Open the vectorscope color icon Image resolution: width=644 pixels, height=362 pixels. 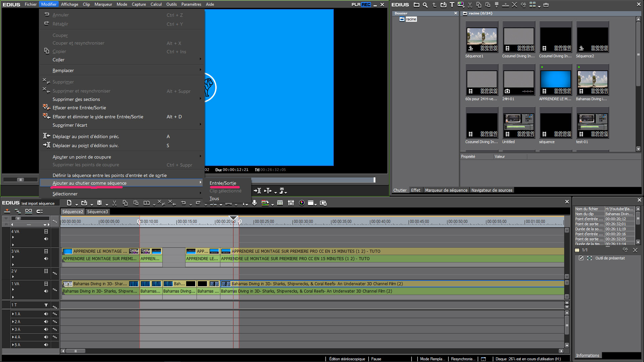coord(302,203)
